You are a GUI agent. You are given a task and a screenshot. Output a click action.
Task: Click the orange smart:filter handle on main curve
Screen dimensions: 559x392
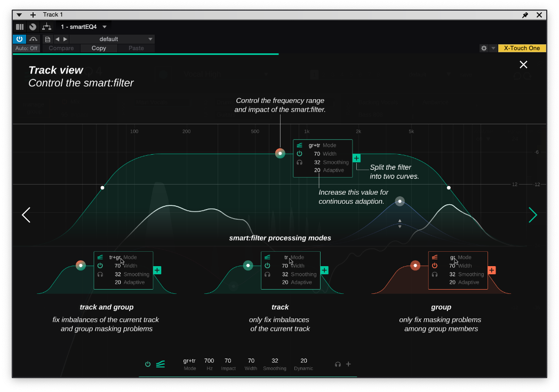click(280, 154)
